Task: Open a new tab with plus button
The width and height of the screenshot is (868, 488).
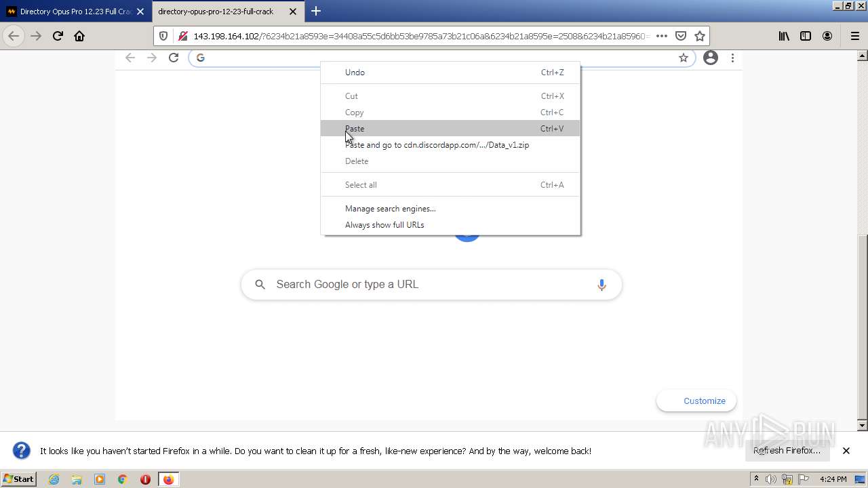Action: (x=316, y=11)
